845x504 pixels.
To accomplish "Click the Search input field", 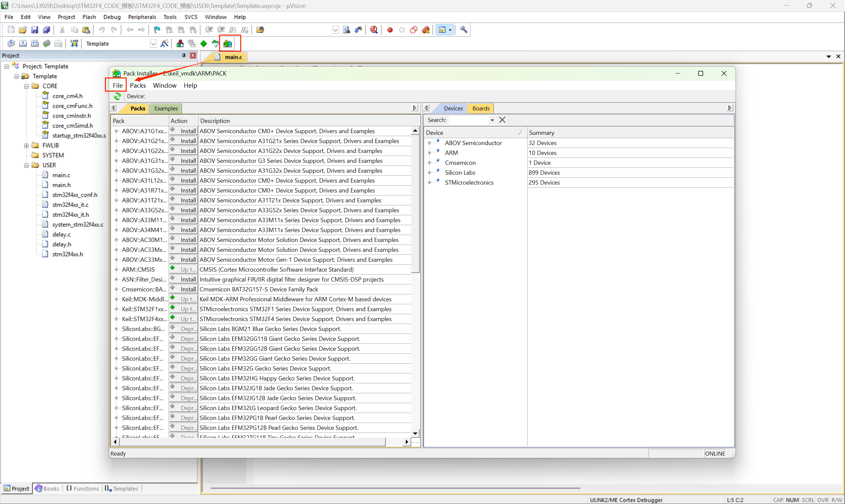I will click(469, 120).
